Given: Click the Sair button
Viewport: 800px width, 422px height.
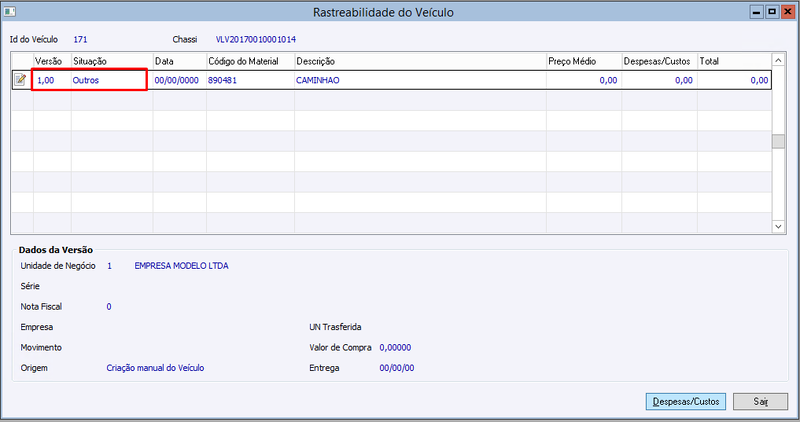Looking at the screenshot, I should pyautogui.click(x=760, y=402).
